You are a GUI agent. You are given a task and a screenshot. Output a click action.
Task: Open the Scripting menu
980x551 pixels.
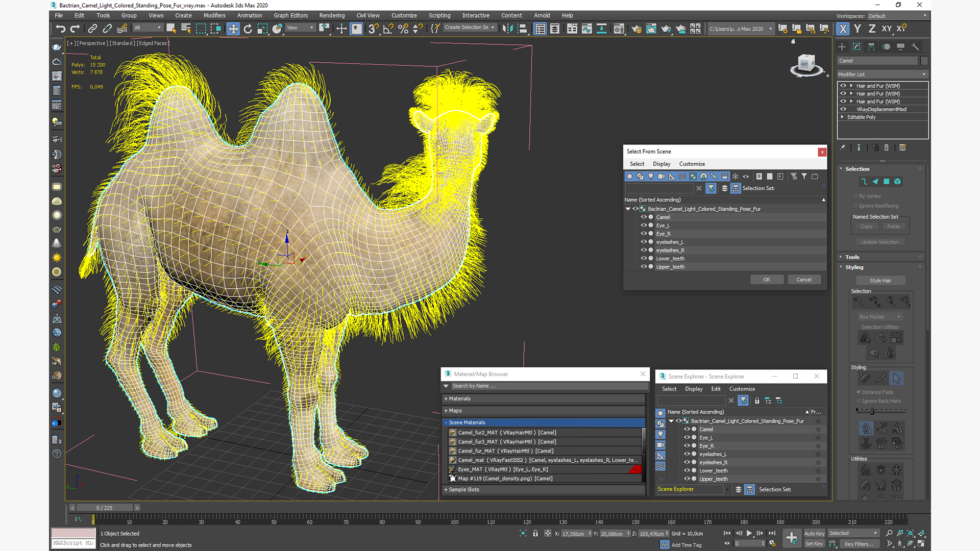[x=439, y=15]
